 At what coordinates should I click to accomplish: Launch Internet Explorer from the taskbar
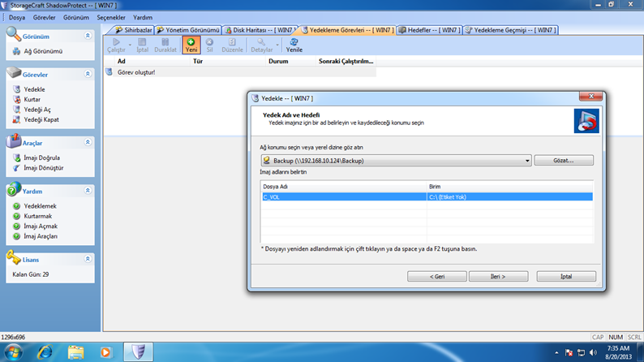(45, 352)
